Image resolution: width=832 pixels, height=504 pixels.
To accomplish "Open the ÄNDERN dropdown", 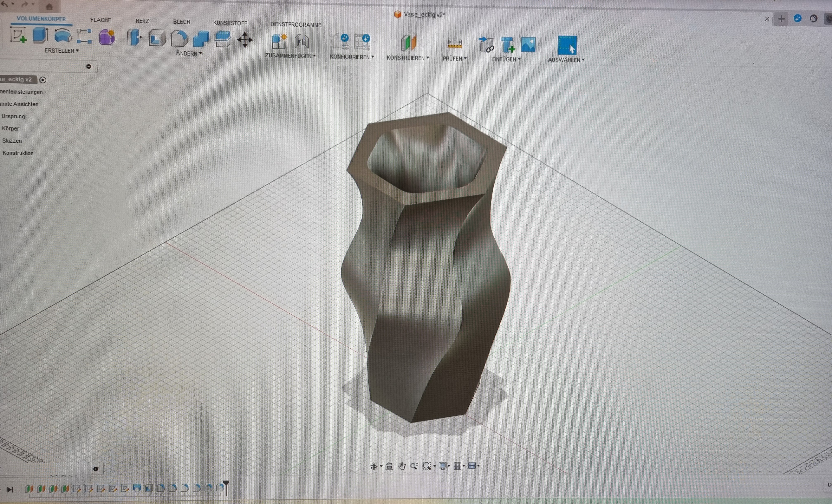I will 189,53.
